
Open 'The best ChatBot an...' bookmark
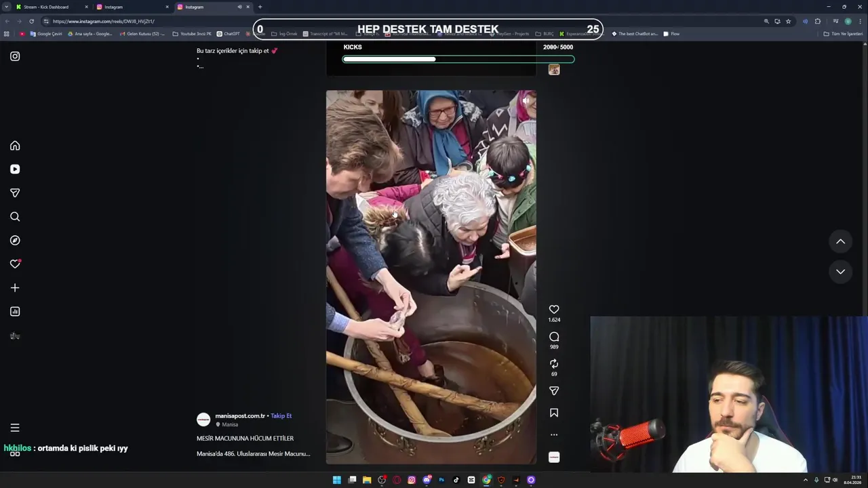[x=634, y=34]
